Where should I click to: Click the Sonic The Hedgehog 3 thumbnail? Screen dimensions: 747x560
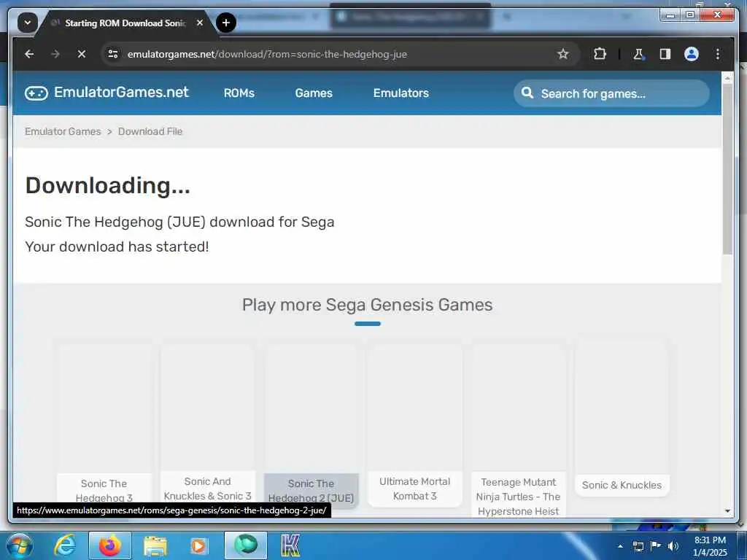coord(104,408)
